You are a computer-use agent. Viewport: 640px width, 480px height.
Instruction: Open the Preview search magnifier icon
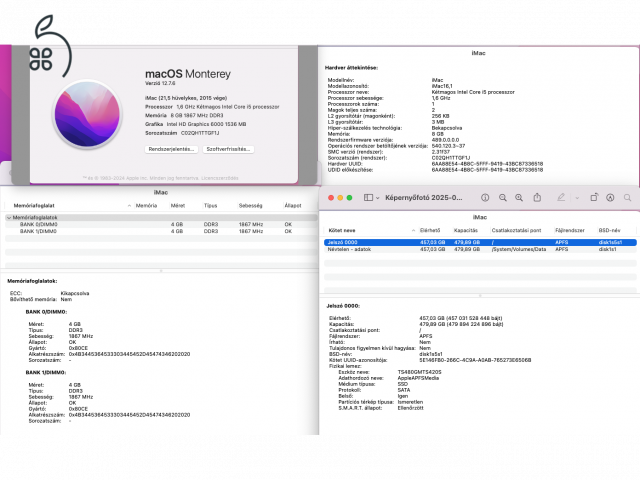pyautogui.click(x=627, y=198)
